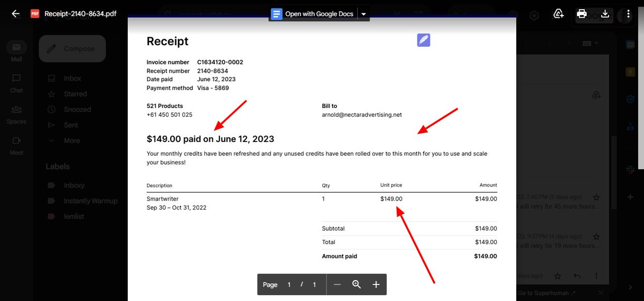This screenshot has height=301, width=644.
Task: Click the Smartwriter description row
Action: coord(163,199)
